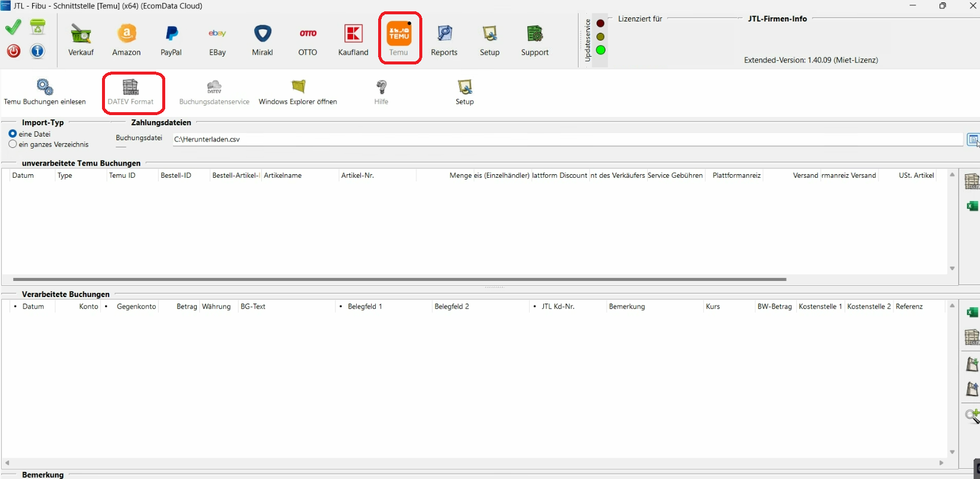Screen dimensions: 980x479
Task: Open the Support section
Action: point(534,39)
